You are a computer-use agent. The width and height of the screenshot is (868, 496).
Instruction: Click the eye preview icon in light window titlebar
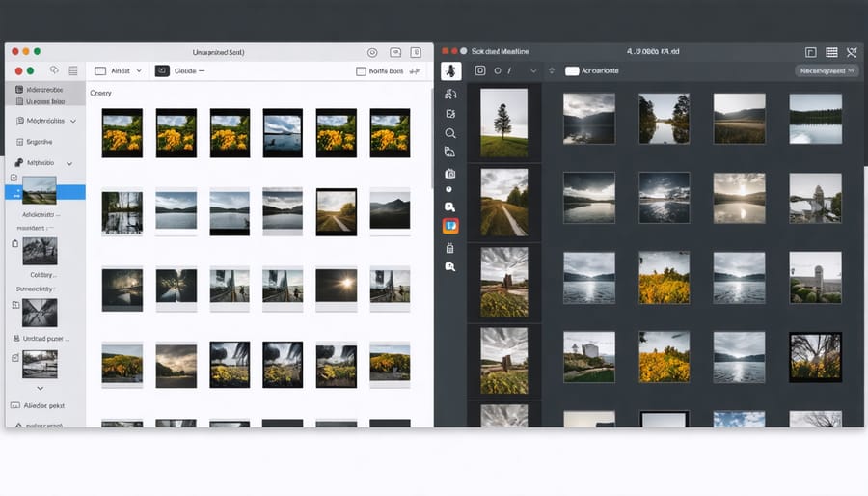372,52
